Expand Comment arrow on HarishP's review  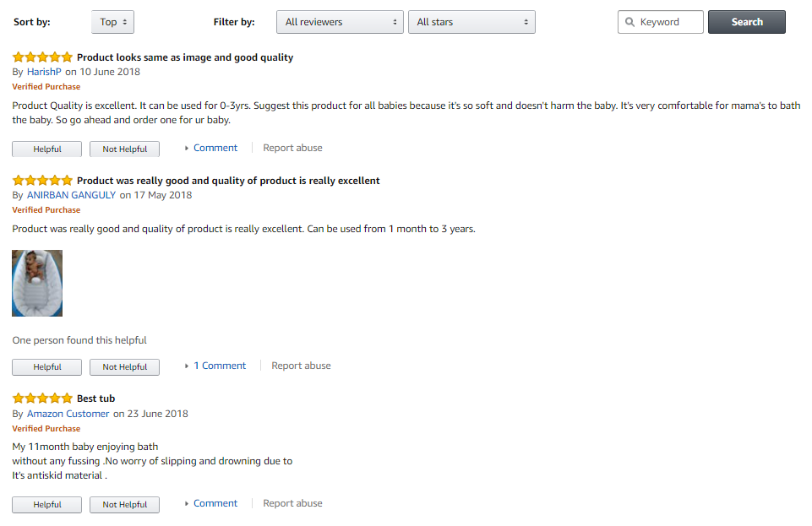[x=187, y=149]
